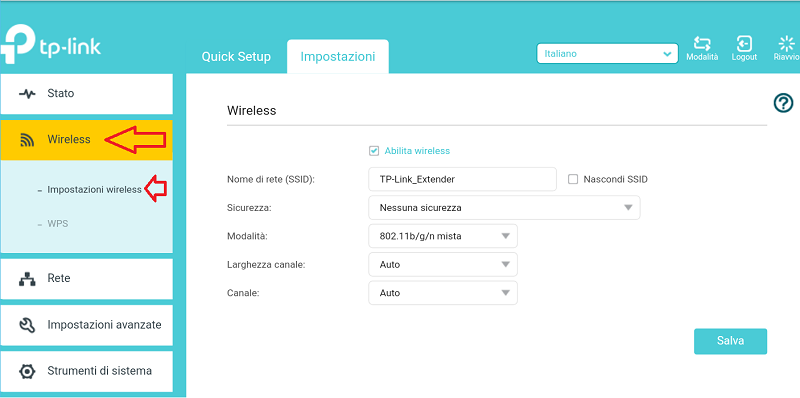Open the Stato menu section
Image resolution: width=800 pixels, height=398 pixels.
click(x=87, y=94)
